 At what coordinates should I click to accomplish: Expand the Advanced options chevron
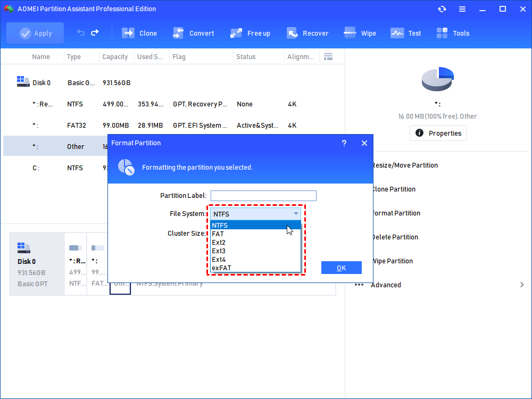522,285
